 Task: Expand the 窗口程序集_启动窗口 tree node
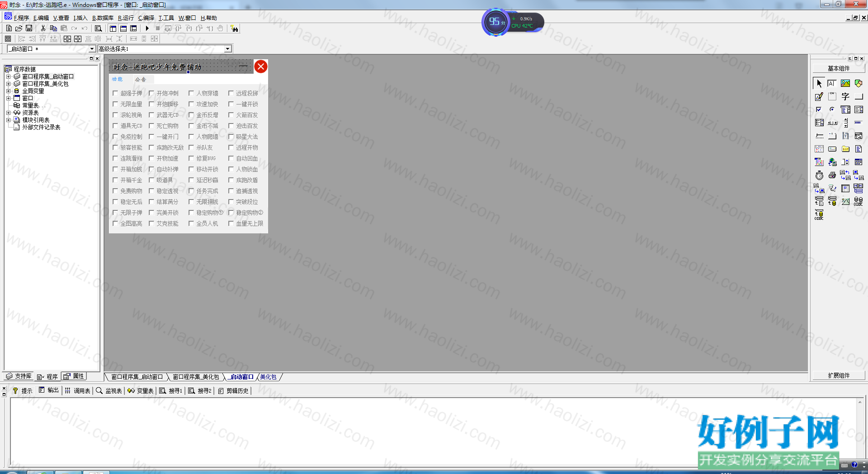(8, 76)
